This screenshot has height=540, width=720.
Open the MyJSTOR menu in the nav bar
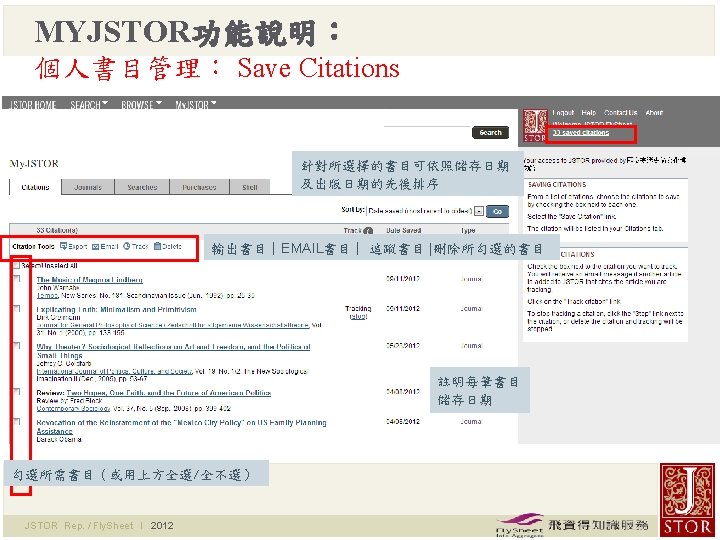tap(196, 105)
